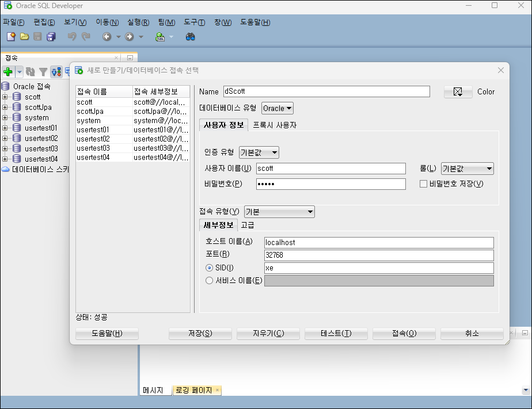Click the Save toolbar icon

tap(37, 37)
